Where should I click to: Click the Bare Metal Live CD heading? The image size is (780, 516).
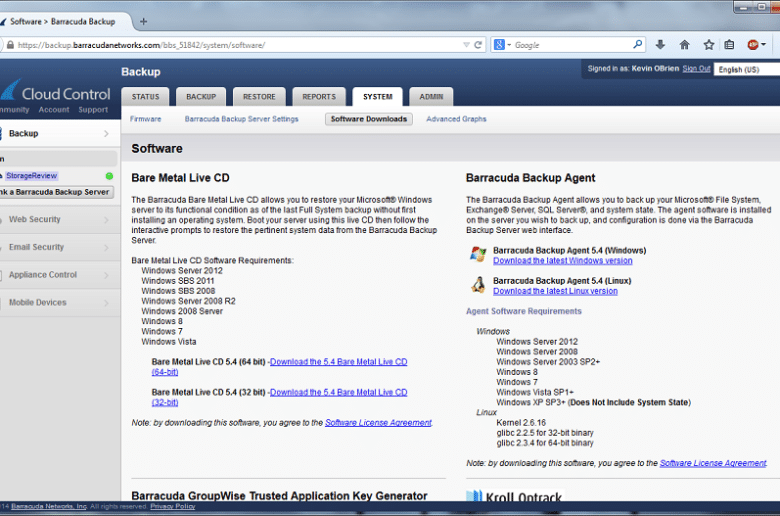tap(180, 178)
